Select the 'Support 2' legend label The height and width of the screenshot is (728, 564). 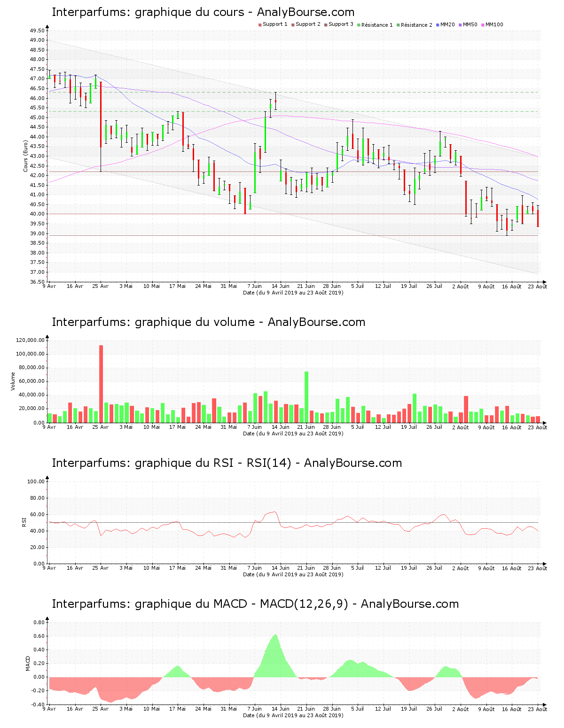pyautogui.click(x=308, y=24)
